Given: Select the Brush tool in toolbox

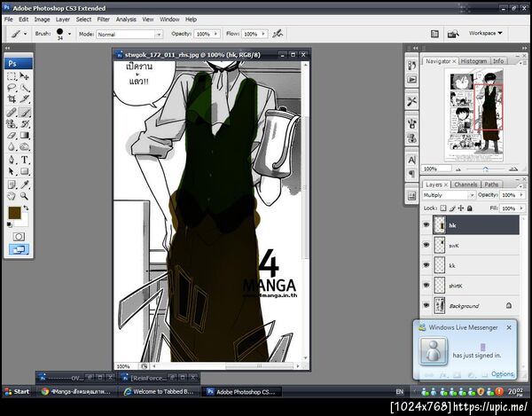Looking at the screenshot, I should 25,113.
